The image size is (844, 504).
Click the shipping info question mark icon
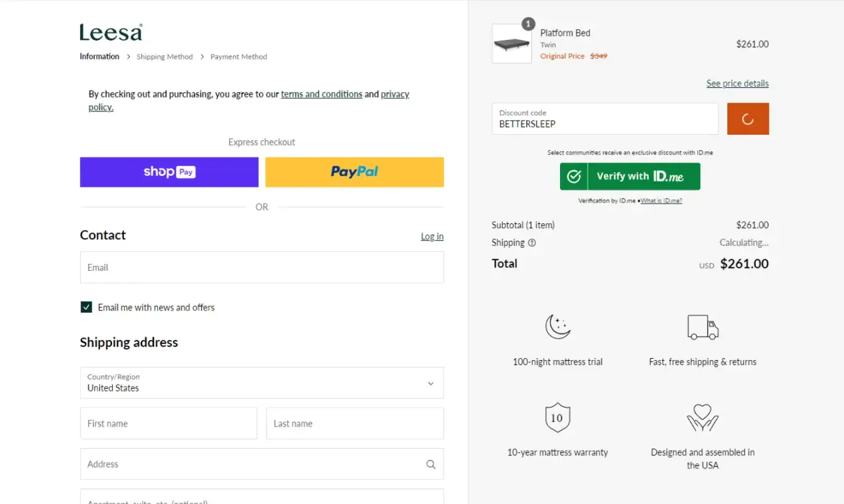(x=532, y=243)
